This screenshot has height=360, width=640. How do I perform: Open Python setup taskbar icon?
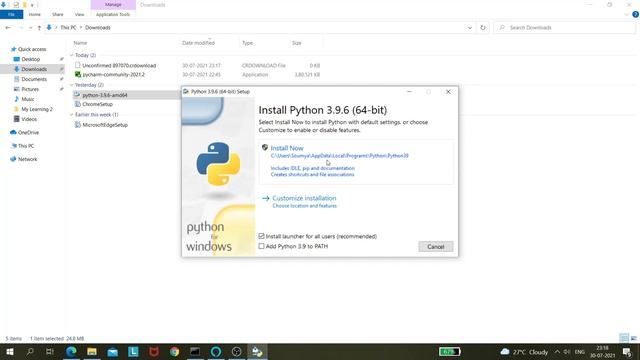[257, 351]
